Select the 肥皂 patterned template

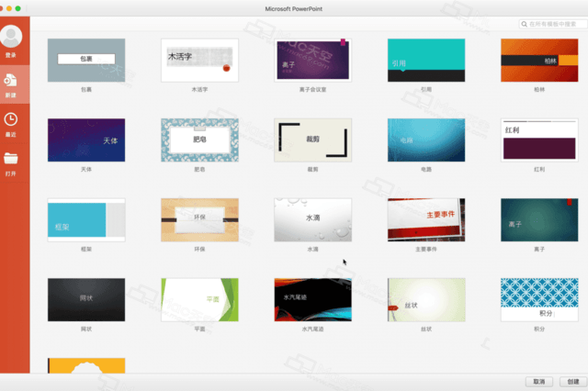(199, 140)
